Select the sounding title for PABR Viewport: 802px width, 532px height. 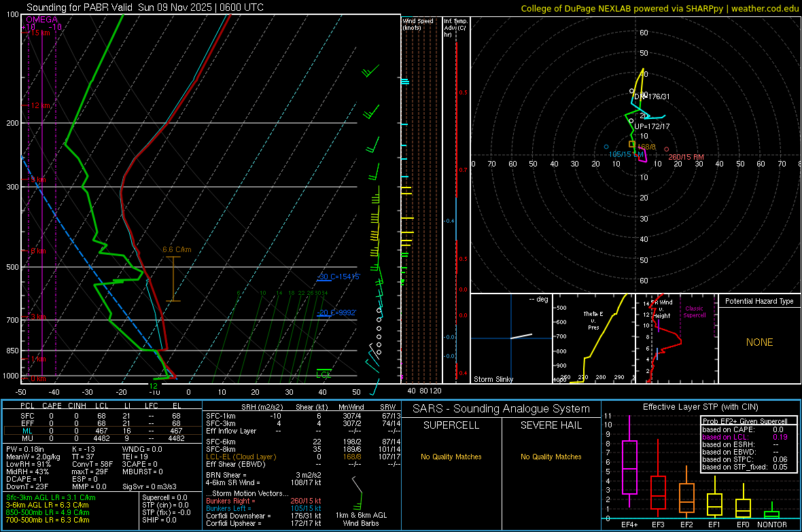click(145, 7)
